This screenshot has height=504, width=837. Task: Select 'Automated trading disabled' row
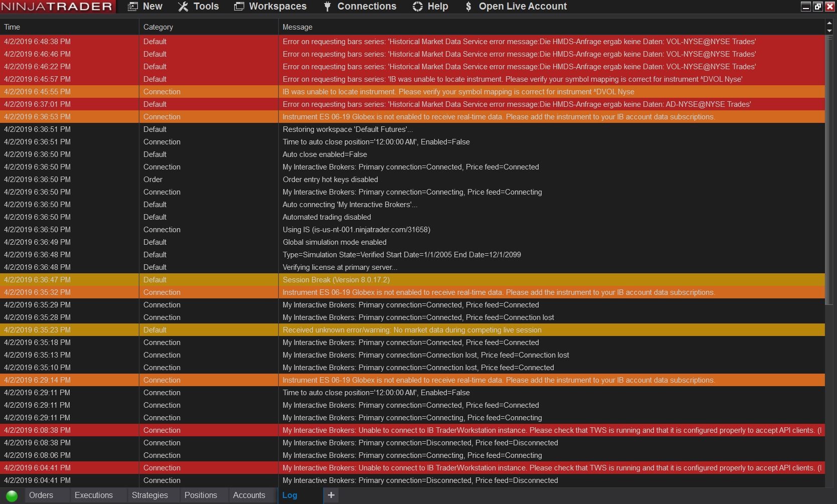412,217
